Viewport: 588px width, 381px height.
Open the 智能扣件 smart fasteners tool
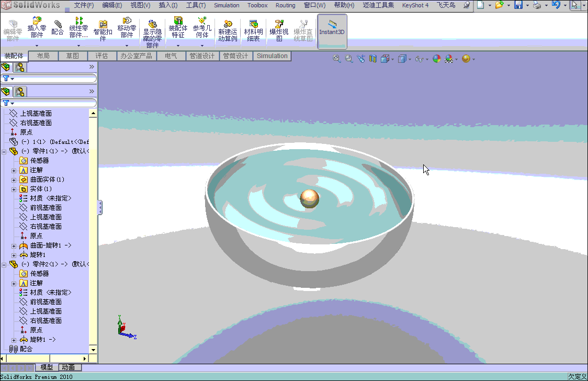tap(103, 30)
